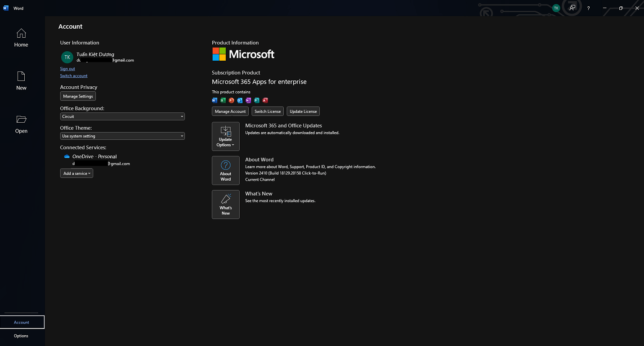
Task: Click the Microsoft logo under Product Information
Action: [243, 54]
